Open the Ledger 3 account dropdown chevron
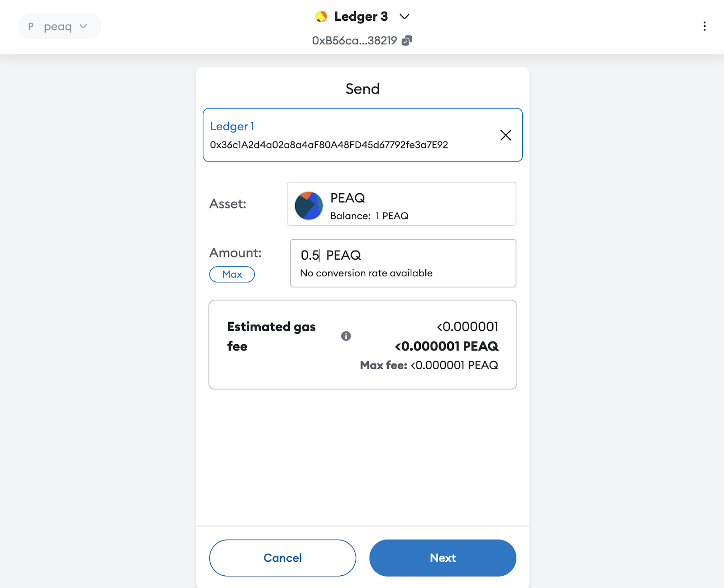The width and height of the screenshot is (724, 588). point(404,16)
